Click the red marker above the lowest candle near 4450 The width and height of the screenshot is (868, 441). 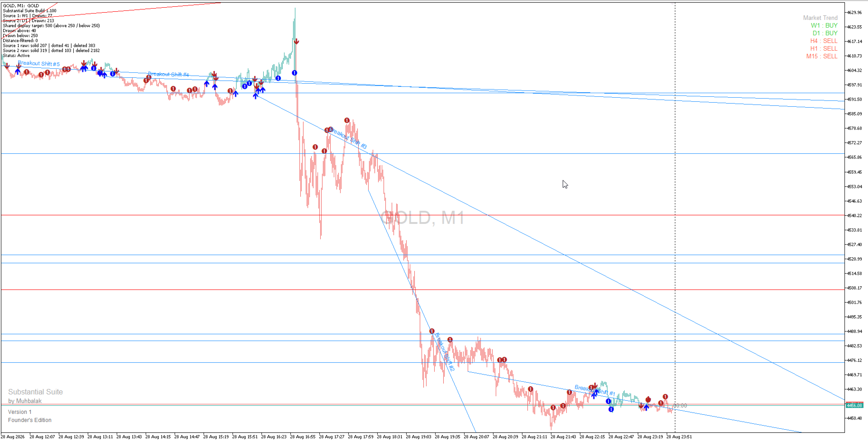pos(553,408)
